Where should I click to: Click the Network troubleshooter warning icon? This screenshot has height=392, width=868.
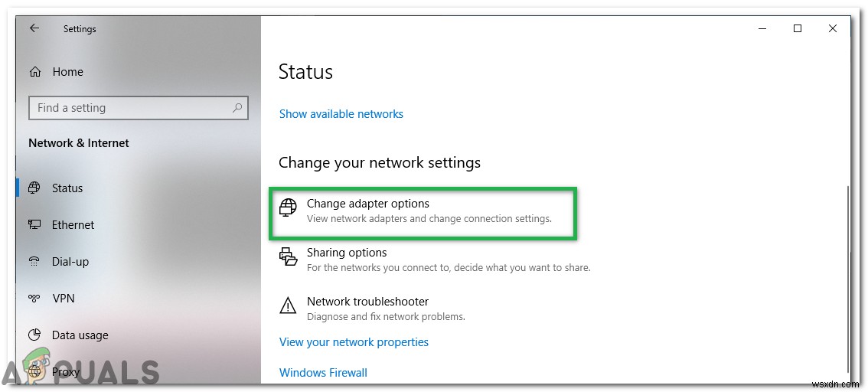(288, 305)
